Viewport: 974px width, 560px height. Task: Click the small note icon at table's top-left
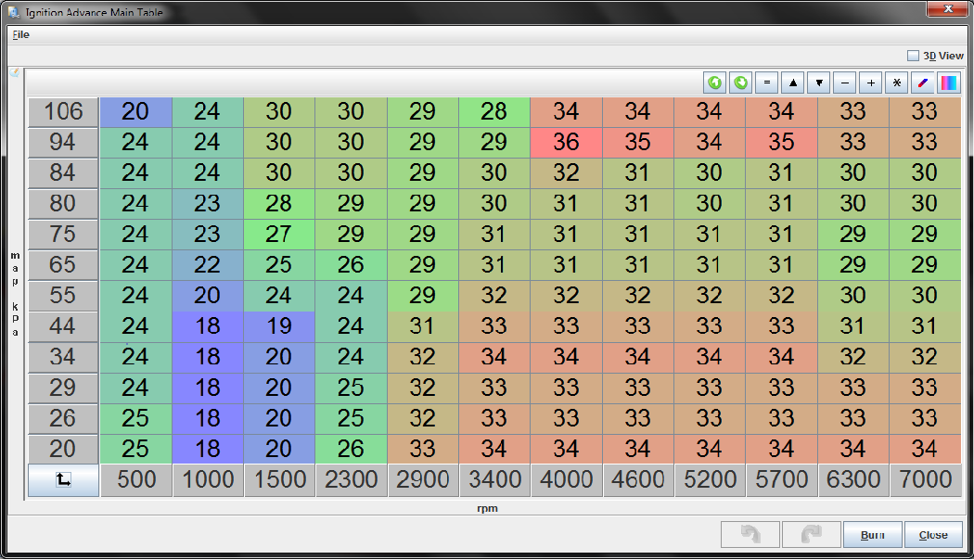(14, 72)
